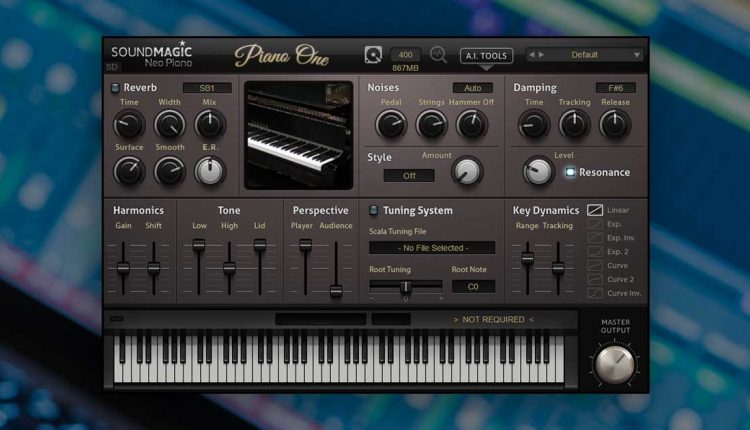Click the Style Amount knob
The width and height of the screenshot is (750, 430).
467,171
